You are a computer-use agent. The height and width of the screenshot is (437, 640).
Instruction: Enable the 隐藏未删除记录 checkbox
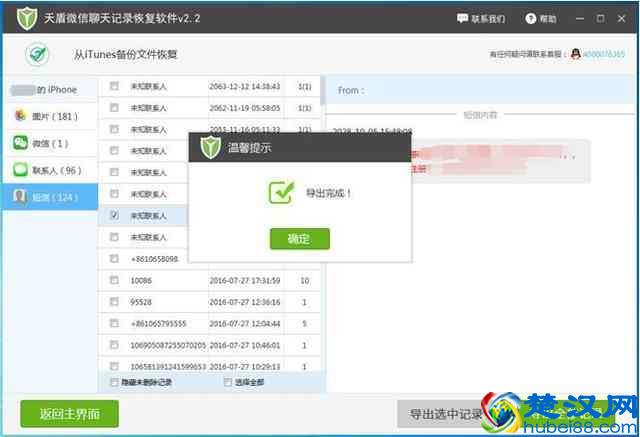click(114, 382)
